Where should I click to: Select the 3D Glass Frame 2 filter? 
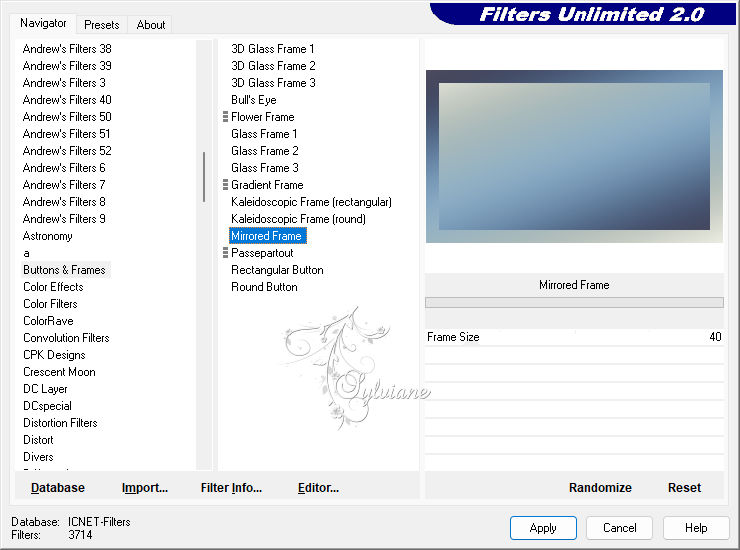273,66
